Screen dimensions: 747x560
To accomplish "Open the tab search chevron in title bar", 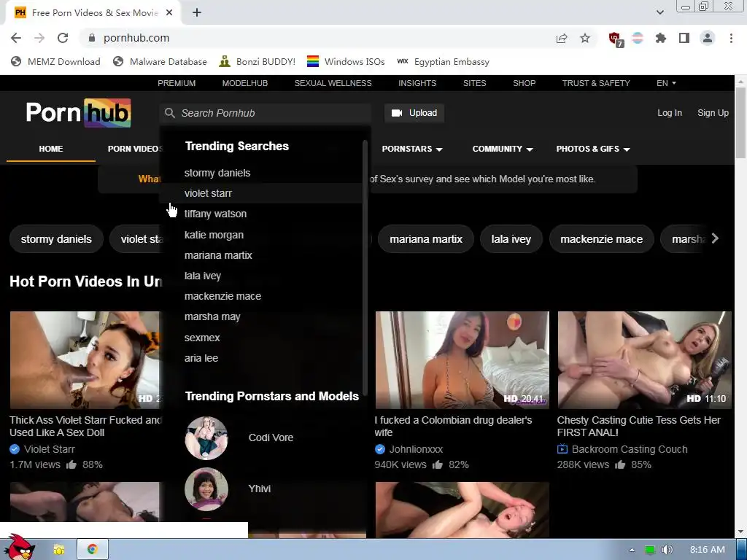I will [x=659, y=13].
